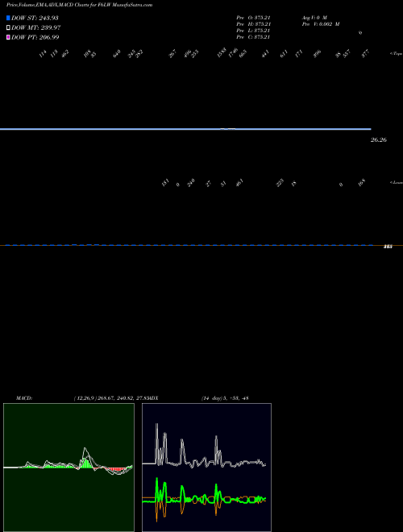Click the light blue horizontal price line

coord(185,129)
